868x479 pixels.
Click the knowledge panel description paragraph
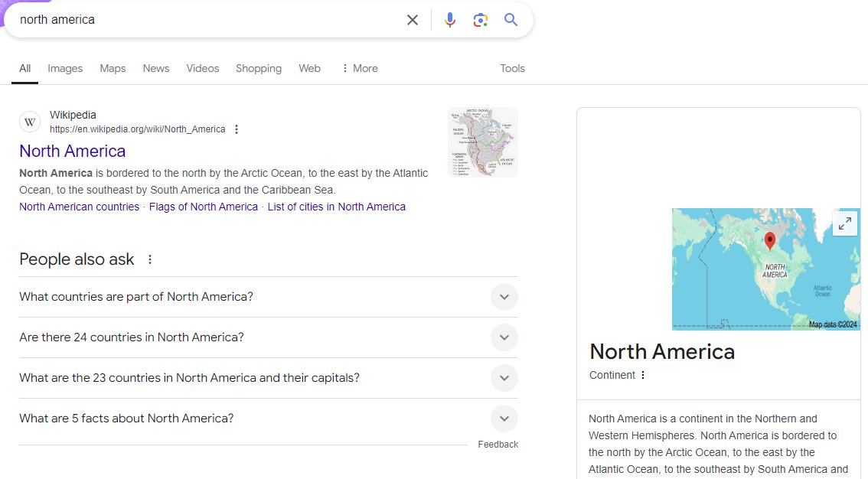718,444
